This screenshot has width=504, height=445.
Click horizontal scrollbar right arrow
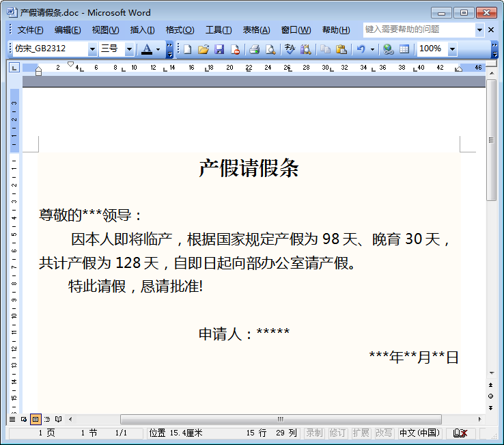pyautogui.click(x=479, y=419)
